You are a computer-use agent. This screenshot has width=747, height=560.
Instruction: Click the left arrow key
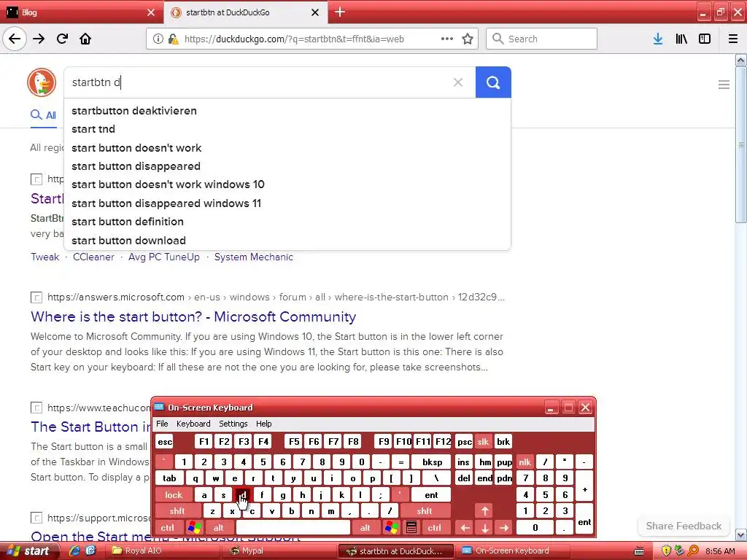465,528
